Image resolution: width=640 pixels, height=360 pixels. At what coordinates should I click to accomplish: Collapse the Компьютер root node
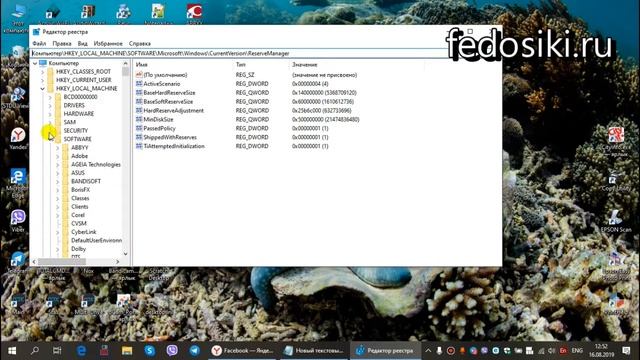(x=35, y=63)
